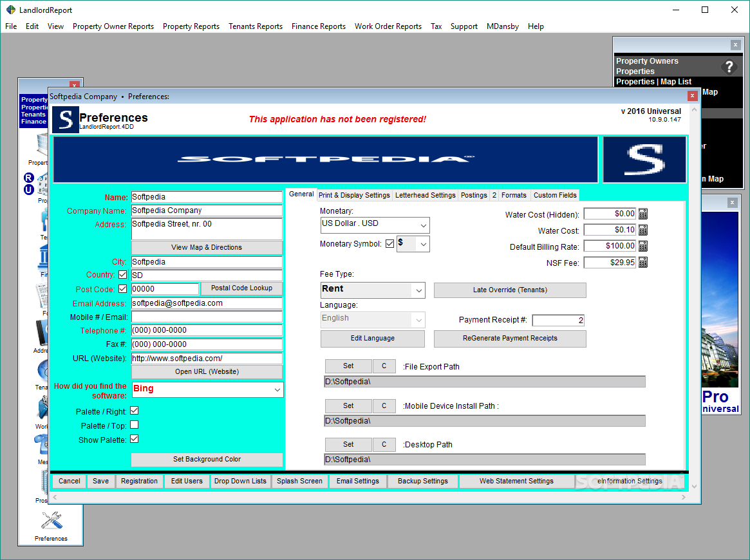Toggle the Post Code checkbox
This screenshot has height=560, width=750.
pyautogui.click(x=123, y=289)
